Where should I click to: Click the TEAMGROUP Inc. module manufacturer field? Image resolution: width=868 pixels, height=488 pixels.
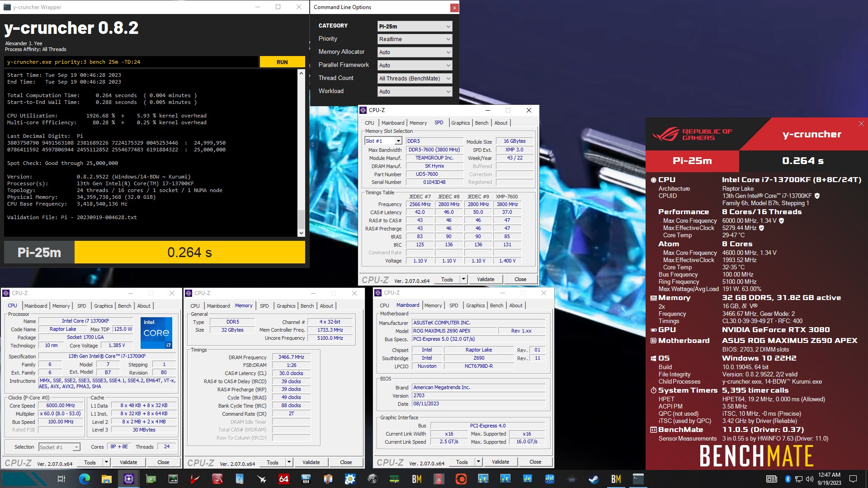(x=434, y=158)
